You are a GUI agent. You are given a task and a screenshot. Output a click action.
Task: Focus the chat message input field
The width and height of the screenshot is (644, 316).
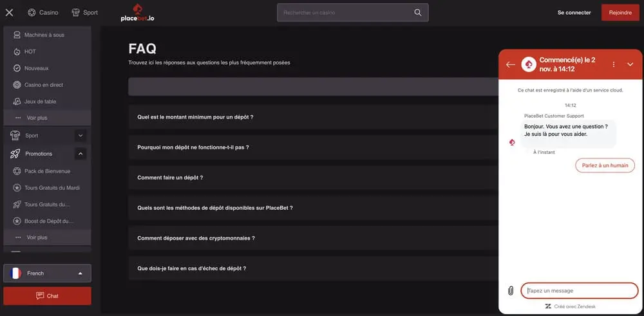click(580, 290)
